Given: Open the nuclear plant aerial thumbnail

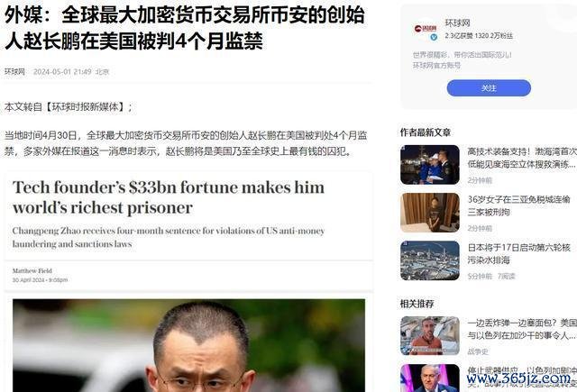Looking at the screenshot, I should (430, 260).
